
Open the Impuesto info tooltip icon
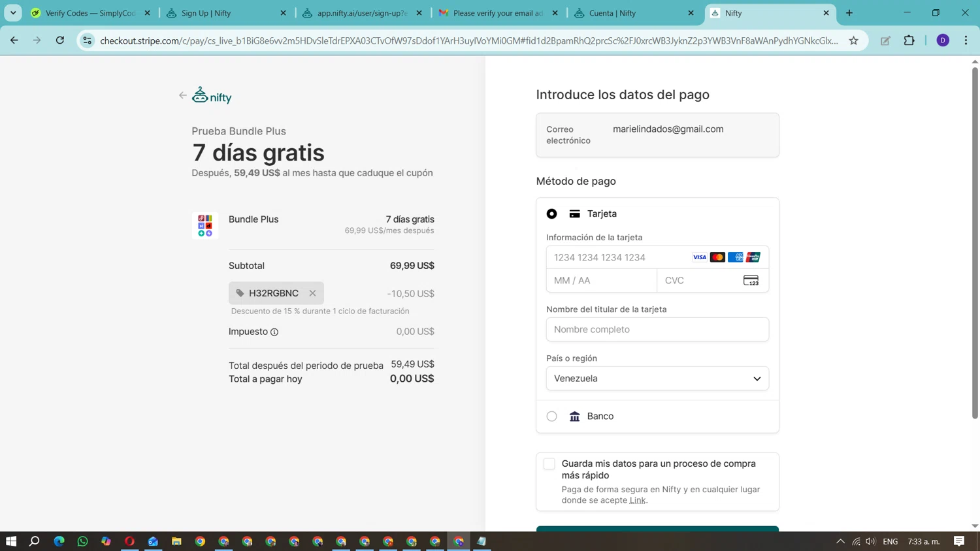[x=274, y=332]
